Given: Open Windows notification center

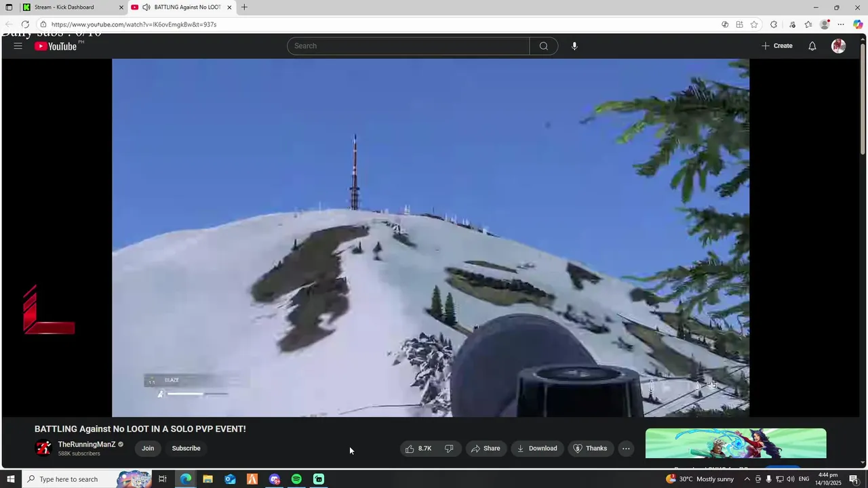Looking at the screenshot, I should pyautogui.click(x=854, y=479).
